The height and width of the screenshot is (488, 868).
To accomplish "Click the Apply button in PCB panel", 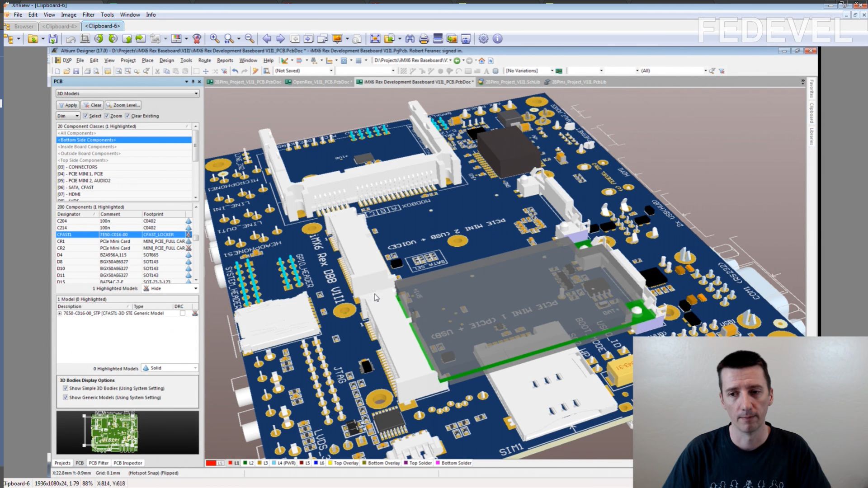I will tap(68, 105).
